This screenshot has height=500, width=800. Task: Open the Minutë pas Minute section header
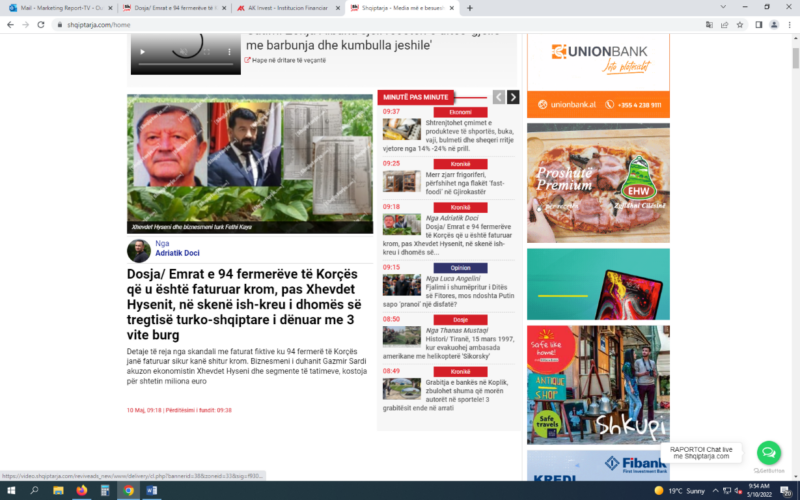[x=415, y=97]
